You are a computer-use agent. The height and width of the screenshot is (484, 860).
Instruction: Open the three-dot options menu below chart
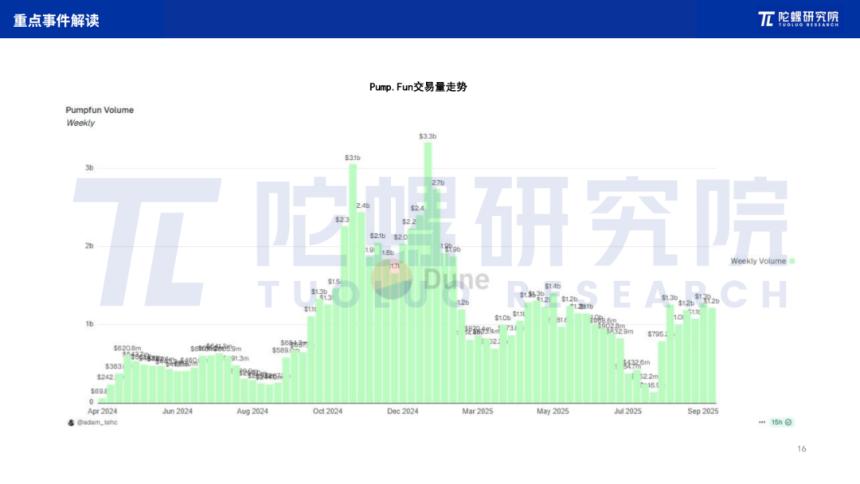point(761,423)
